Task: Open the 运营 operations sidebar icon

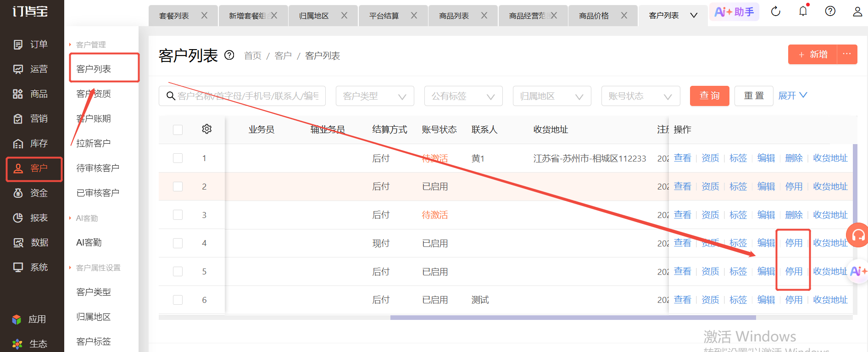Action: 18,69
